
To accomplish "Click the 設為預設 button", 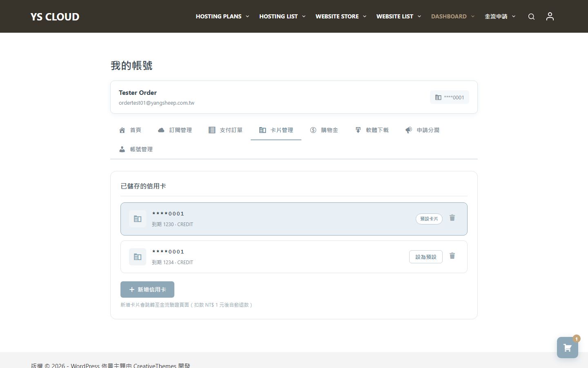I will pos(426,257).
